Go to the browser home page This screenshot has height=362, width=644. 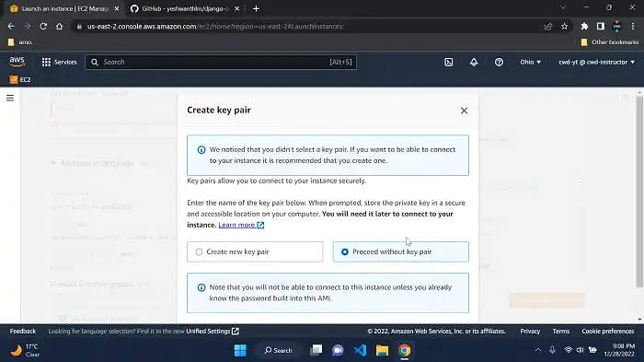(x=60, y=27)
